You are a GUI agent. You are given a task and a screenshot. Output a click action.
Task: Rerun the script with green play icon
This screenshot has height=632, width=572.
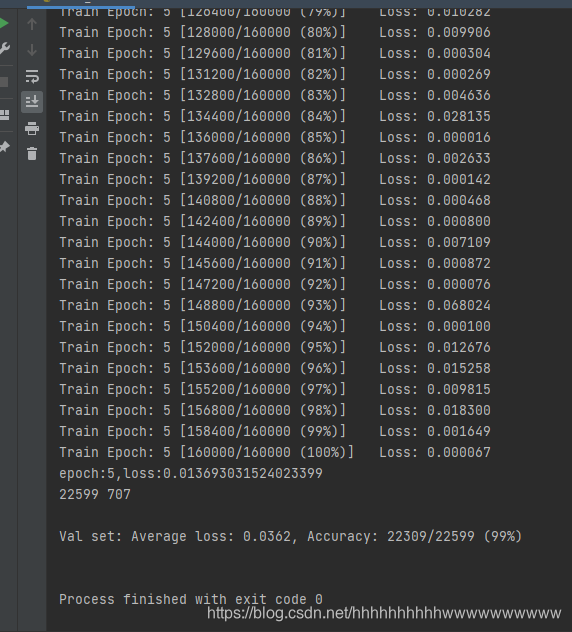click(x=4, y=23)
